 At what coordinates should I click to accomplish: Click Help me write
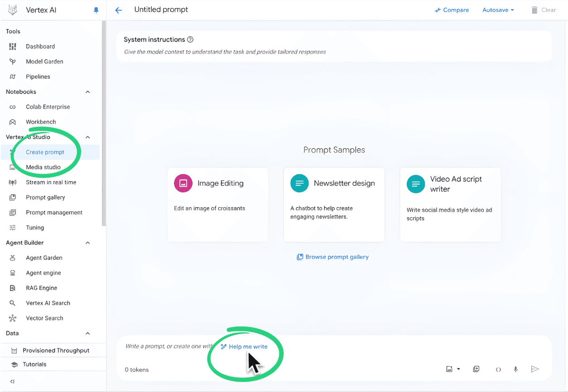(244, 347)
